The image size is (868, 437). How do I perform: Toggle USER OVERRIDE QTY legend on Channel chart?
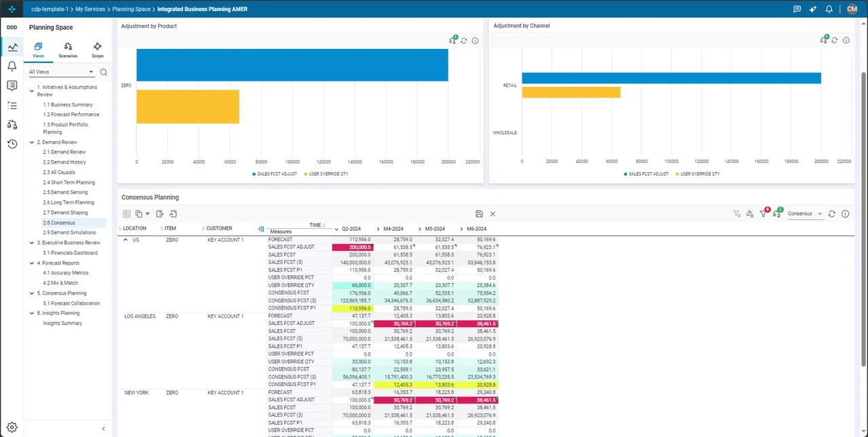click(698, 174)
